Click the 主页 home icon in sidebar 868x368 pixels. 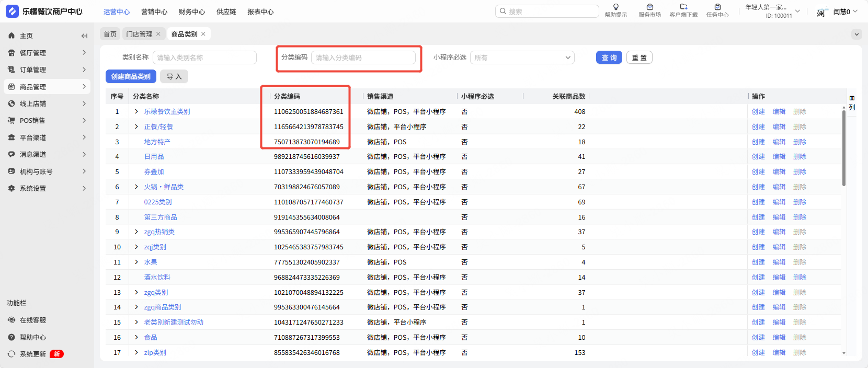12,36
